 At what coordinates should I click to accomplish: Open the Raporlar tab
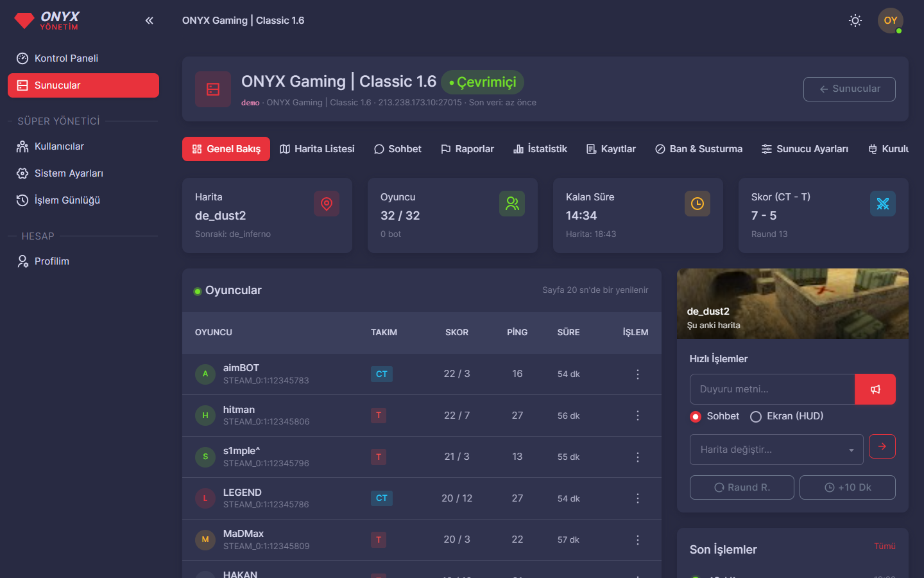click(x=467, y=149)
